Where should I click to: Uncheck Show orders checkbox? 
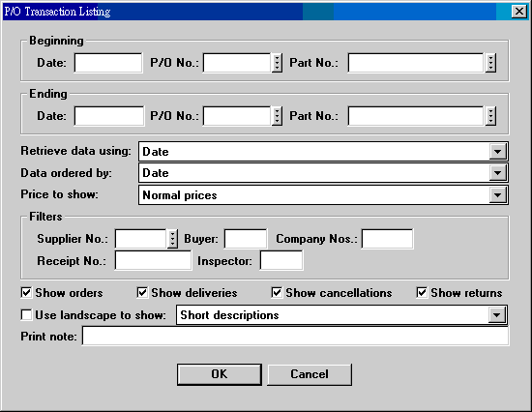point(26,292)
